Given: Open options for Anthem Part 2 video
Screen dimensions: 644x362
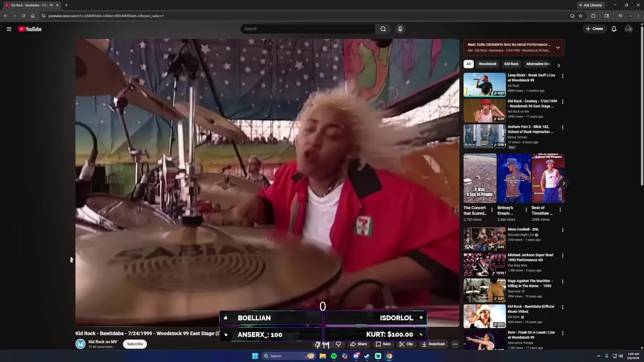Looking at the screenshot, I should point(562,128).
